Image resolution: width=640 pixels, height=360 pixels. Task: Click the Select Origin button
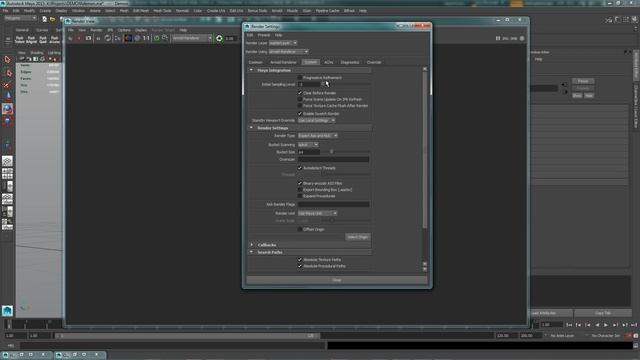click(358, 237)
